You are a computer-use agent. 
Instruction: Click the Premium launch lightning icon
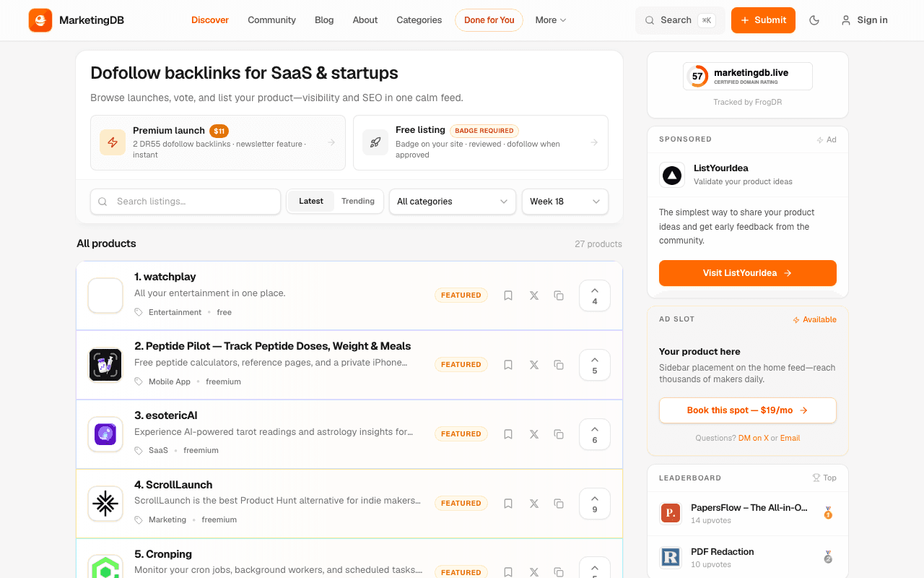coord(113,143)
